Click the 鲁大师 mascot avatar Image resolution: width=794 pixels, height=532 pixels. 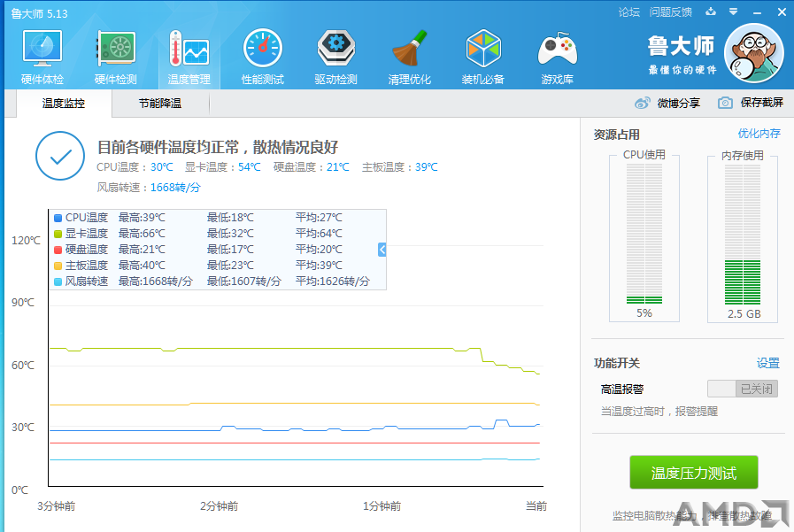click(753, 53)
